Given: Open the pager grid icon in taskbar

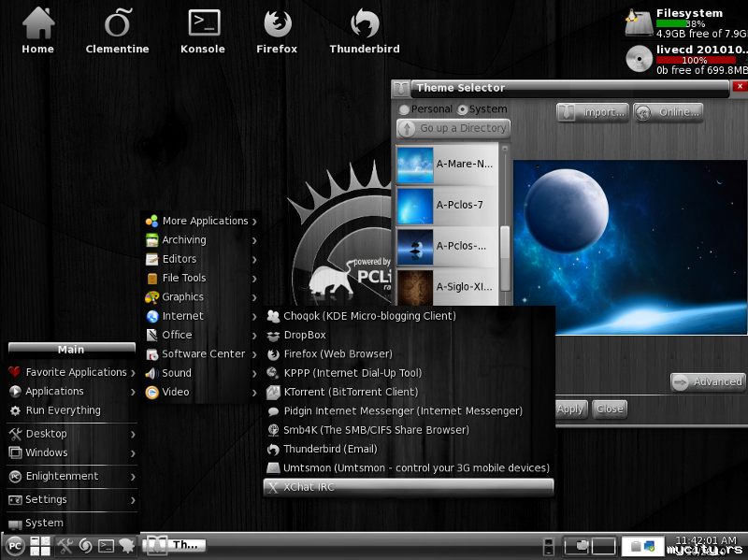Looking at the screenshot, I should 40,546.
